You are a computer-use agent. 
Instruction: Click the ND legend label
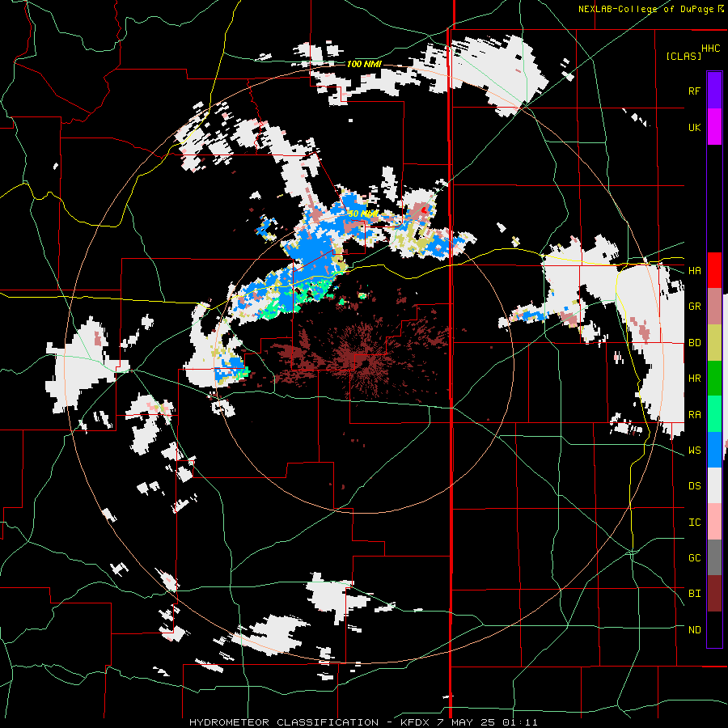click(x=694, y=630)
